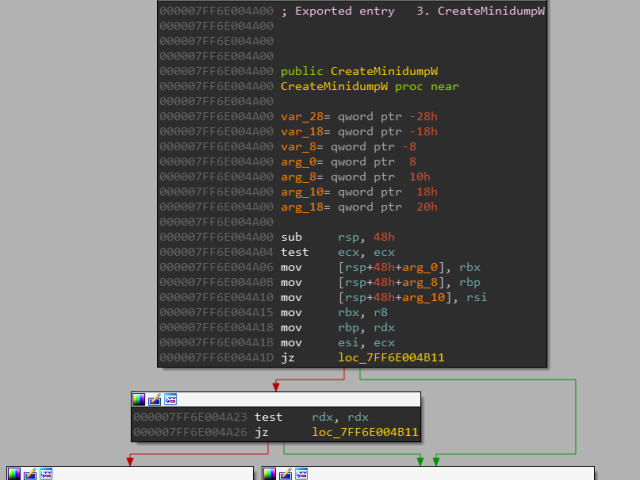Click arg_10 operand in 'mov [rsp+48h+arg_10], rsi'

click(x=424, y=298)
